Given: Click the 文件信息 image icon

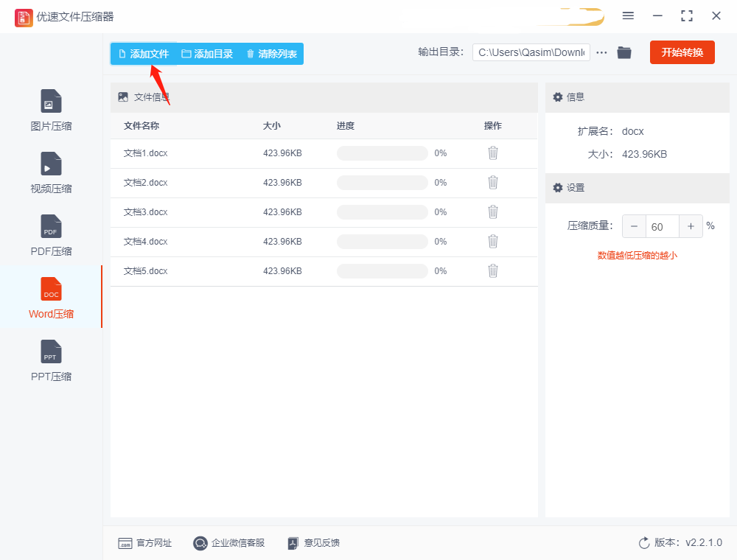Looking at the screenshot, I should [x=123, y=97].
